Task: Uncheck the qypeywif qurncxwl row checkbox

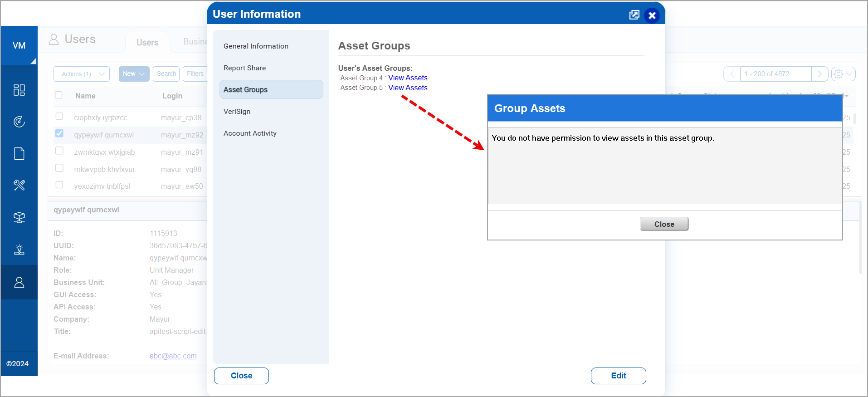Action: click(x=59, y=133)
